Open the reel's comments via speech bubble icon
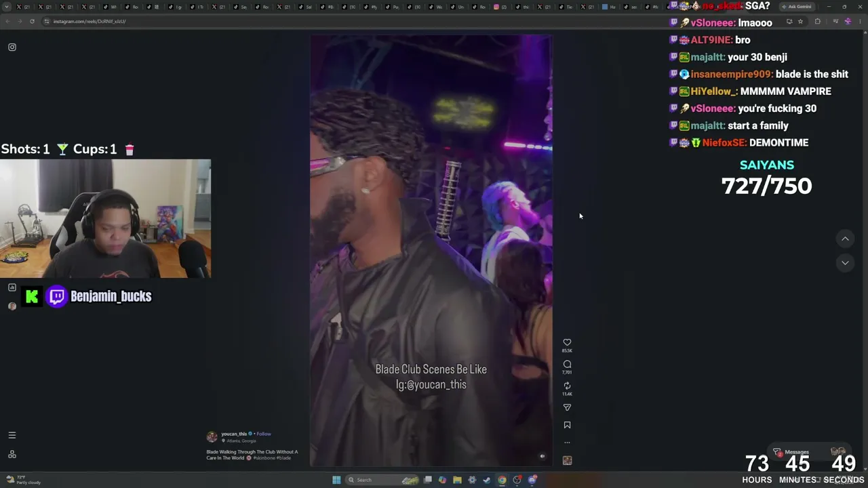The image size is (868, 488). 567,364
